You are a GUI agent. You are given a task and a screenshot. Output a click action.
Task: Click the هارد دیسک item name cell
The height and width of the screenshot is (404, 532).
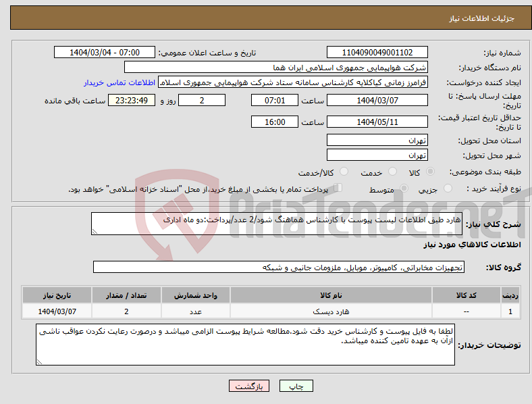tap(331, 311)
